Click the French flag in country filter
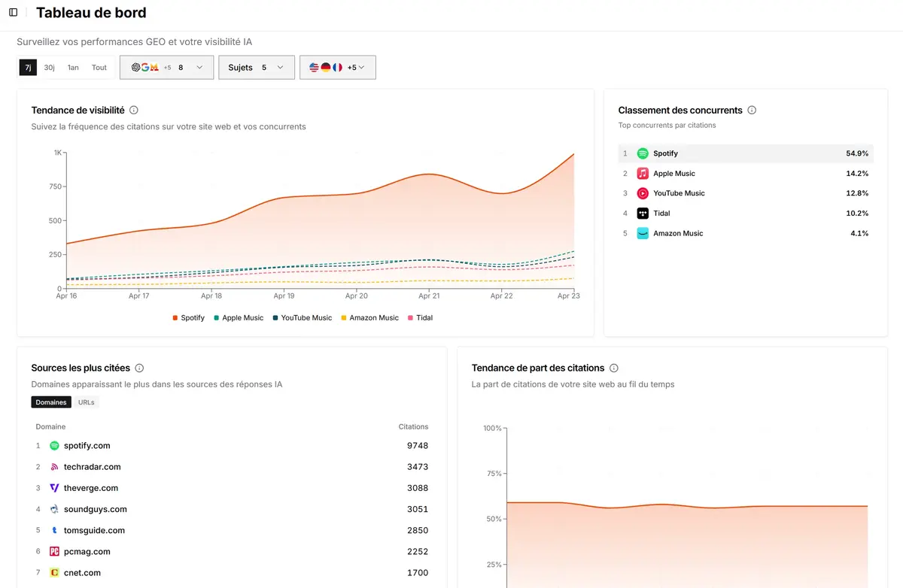This screenshot has height=588, width=903. tap(336, 68)
